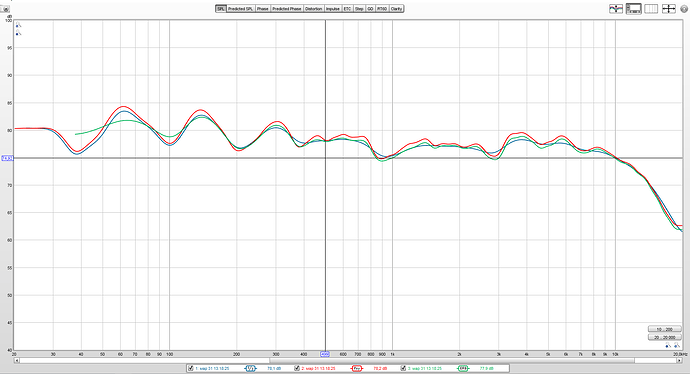Image resolution: width=690 pixels, height=374 pixels.
Task: Click the frequency cursor readout on X axis
Action: pyautogui.click(x=325, y=354)
